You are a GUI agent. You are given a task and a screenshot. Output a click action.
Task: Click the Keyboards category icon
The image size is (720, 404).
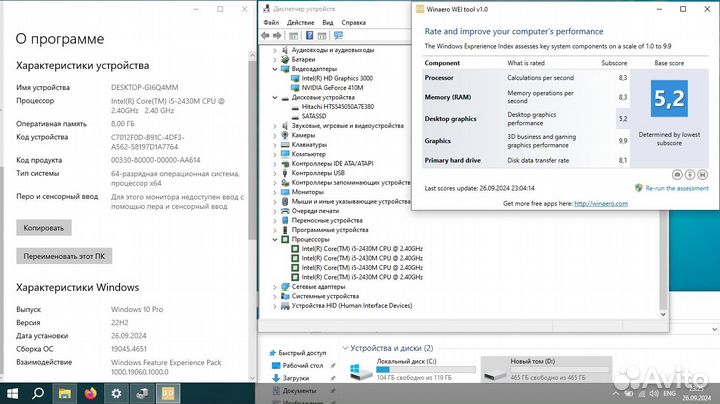tap(285, 145)
